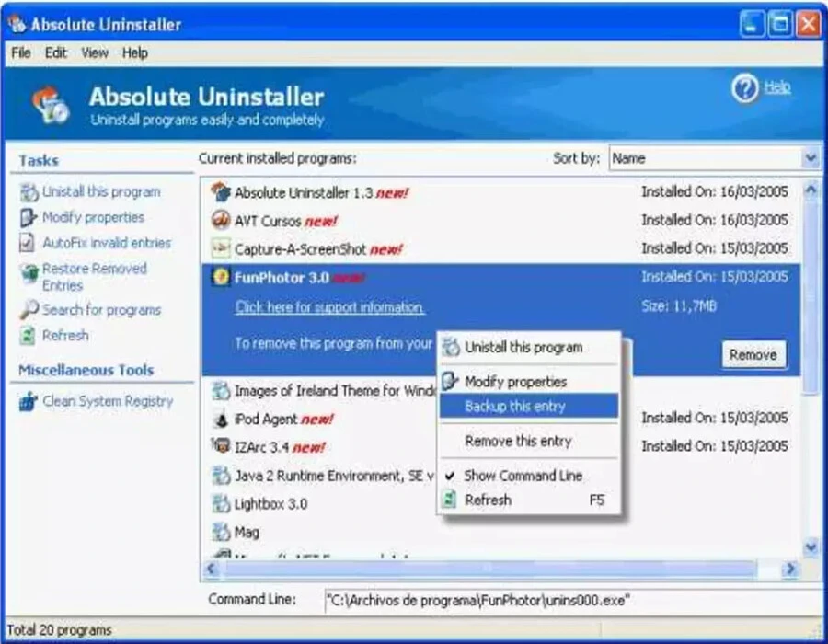Select Absolute Uninstaller 1.3 list row
The image size is (828, 644).
coord(500,192)
